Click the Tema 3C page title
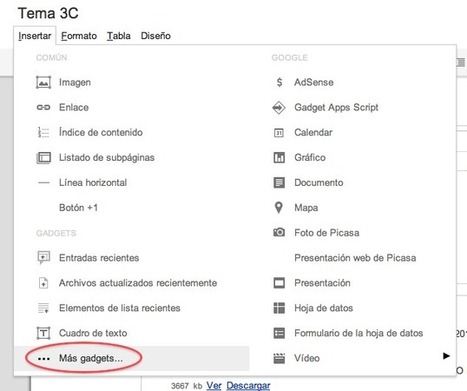467x391 pixels. coord(48,13)
